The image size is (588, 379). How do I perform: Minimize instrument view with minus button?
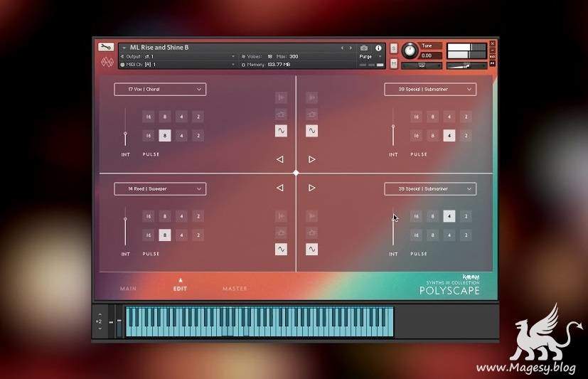coord(493,50)
